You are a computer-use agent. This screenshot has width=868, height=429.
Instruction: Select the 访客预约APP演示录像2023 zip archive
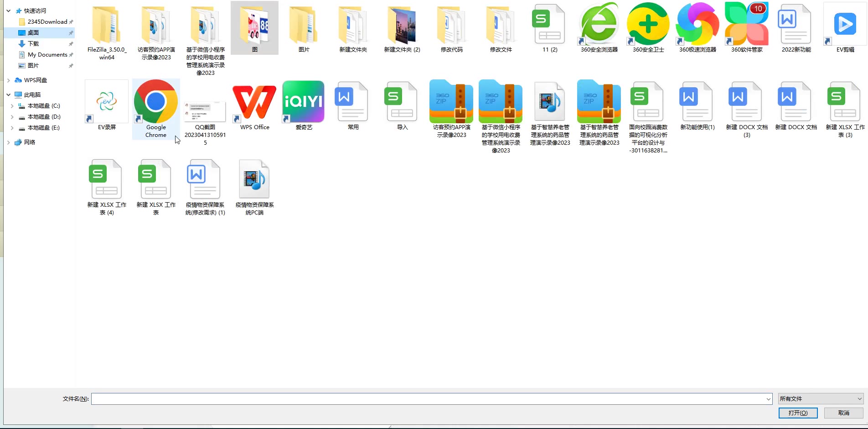pos(451,110)
